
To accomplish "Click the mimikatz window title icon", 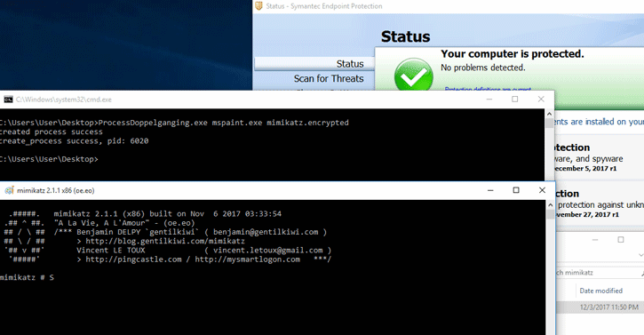I will 9,190.
